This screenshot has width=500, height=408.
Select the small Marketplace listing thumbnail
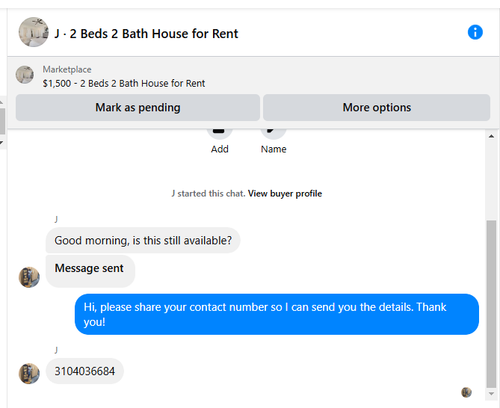pyautogui.click(x=25, y=75)
